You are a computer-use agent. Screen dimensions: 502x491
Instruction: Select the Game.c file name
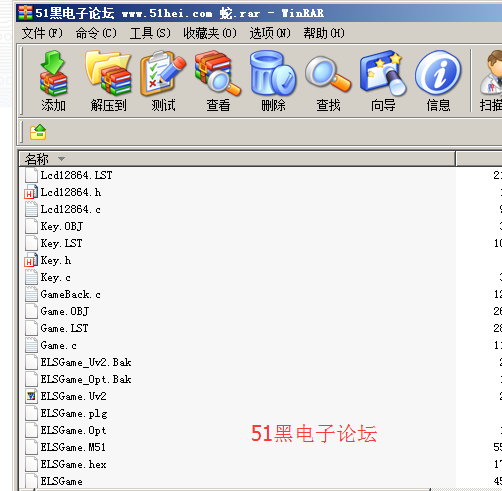click(59, 345)
